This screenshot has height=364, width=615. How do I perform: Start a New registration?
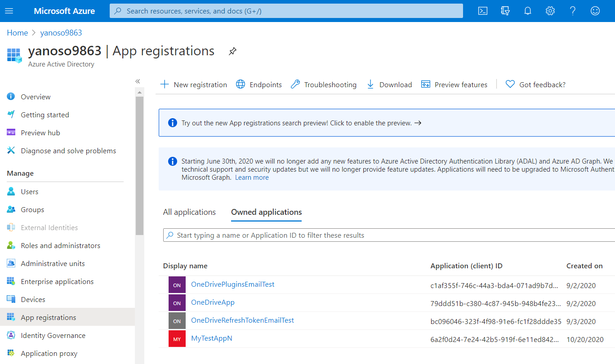coord(194,84)
